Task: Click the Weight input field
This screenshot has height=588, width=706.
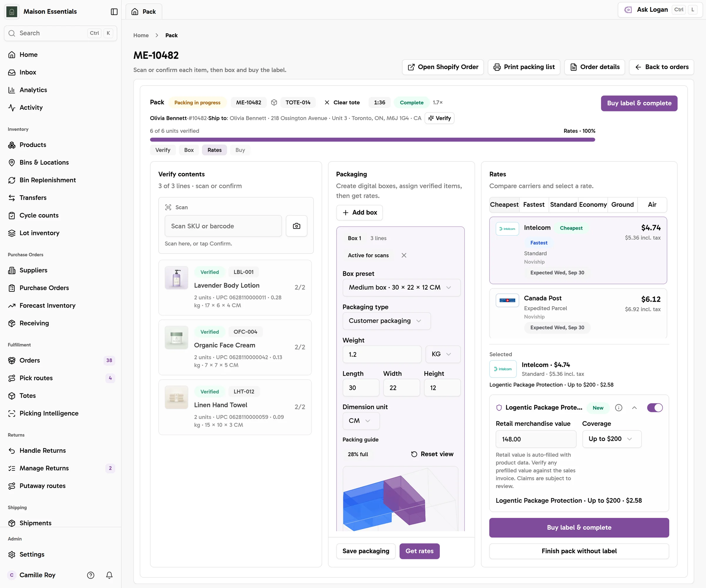Action: [382, 354]
